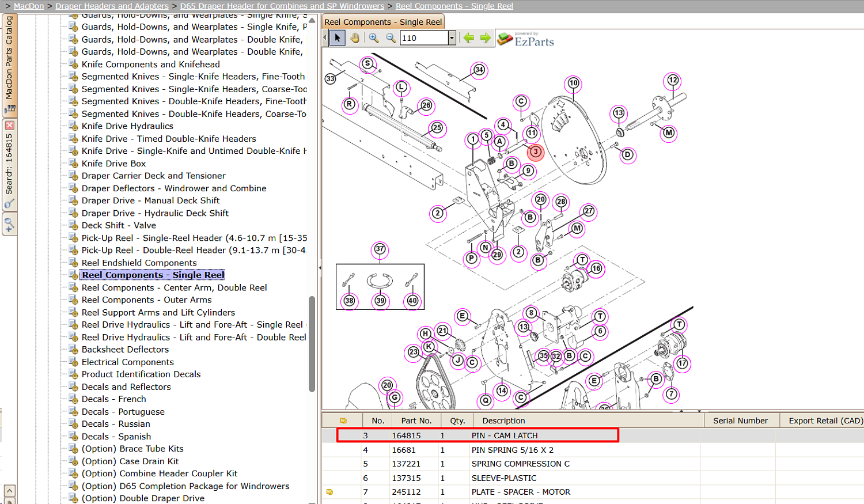
Task: Select the PIN SPRING 5/16 X 2 row
Action: 592,450
